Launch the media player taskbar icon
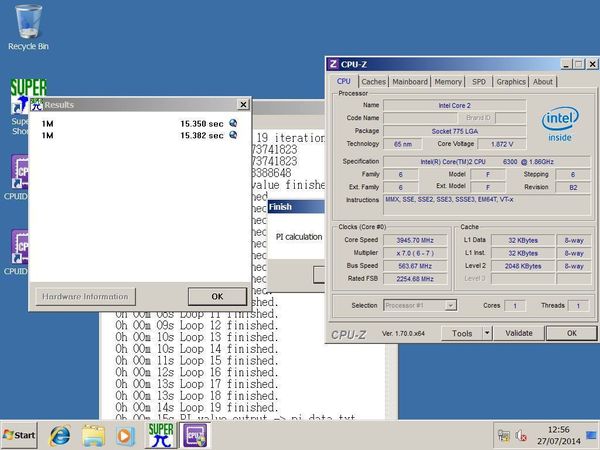600x450 pixels. pyautogui.click(x=125, y=435)
